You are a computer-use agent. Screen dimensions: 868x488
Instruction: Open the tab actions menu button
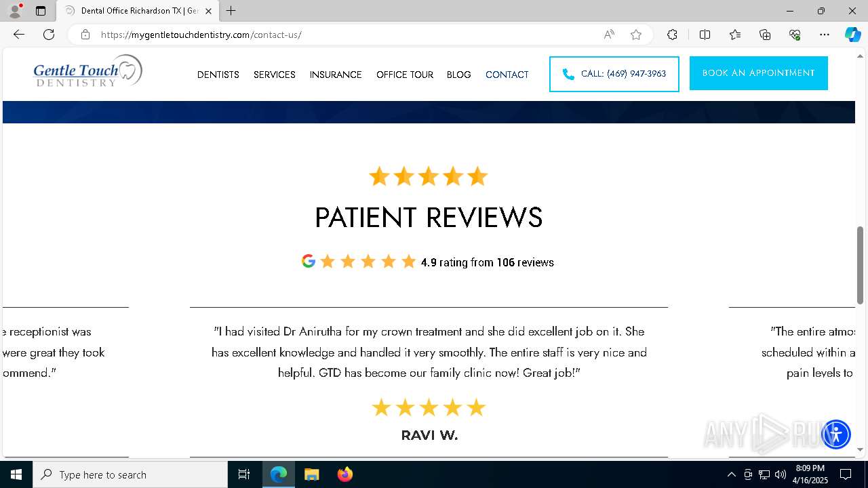click(41, 11)
